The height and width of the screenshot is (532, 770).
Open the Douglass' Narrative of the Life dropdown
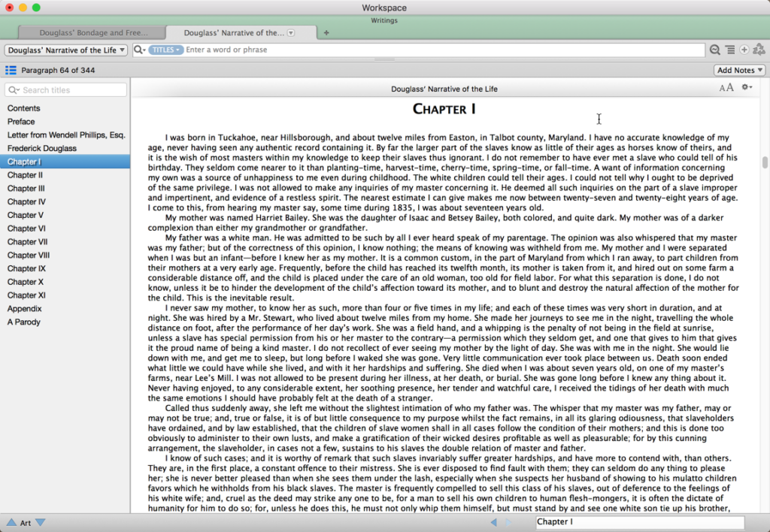(65, 49)
